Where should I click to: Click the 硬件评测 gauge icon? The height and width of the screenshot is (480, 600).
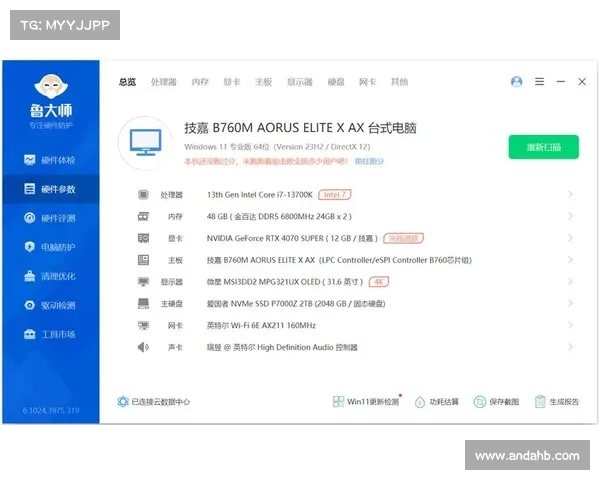[29, 218]
